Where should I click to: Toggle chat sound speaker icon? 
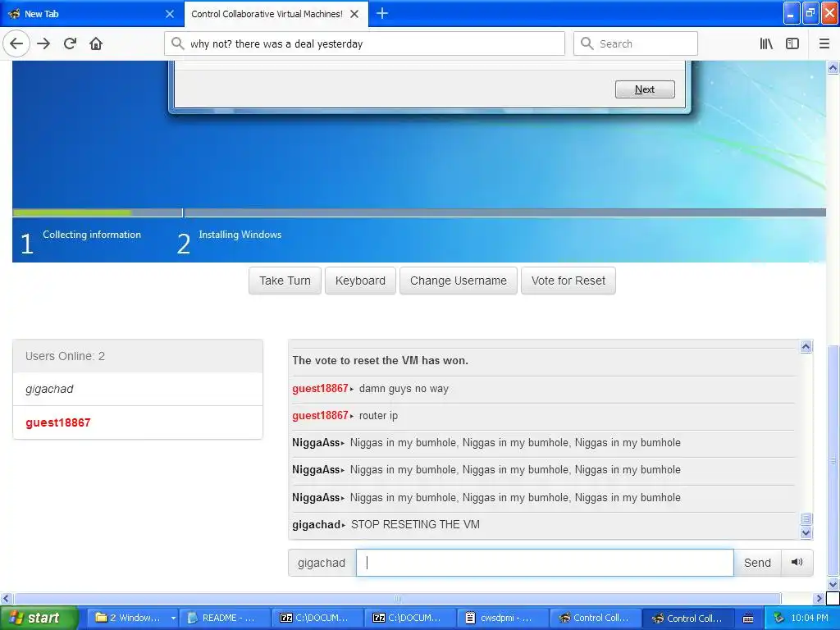(797, 563)
